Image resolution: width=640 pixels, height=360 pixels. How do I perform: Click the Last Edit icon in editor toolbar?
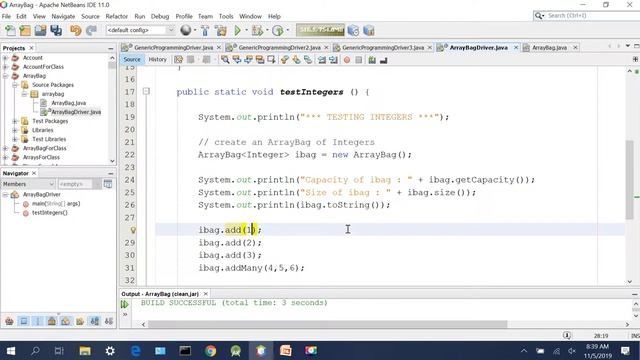pos(178,60)
